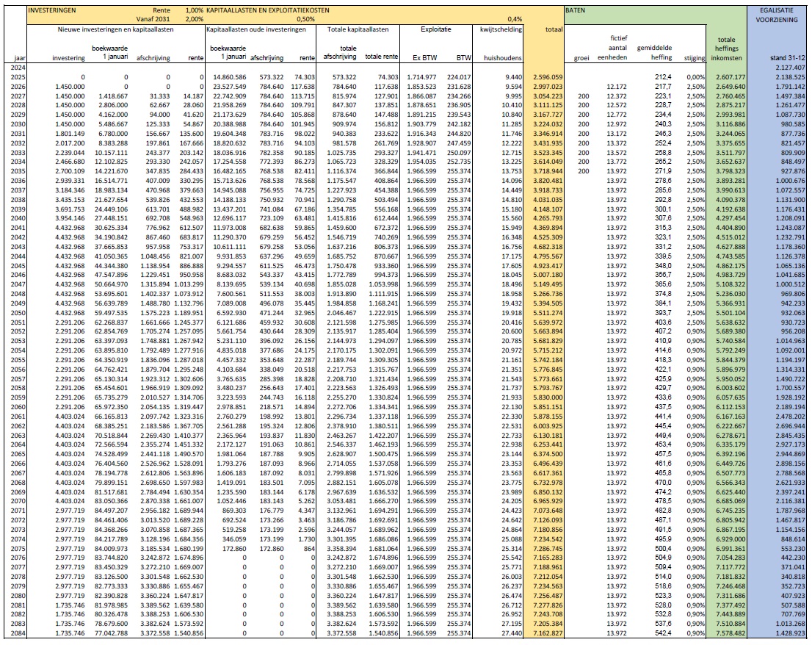Select the 'jaar' column header

point(18,58)
